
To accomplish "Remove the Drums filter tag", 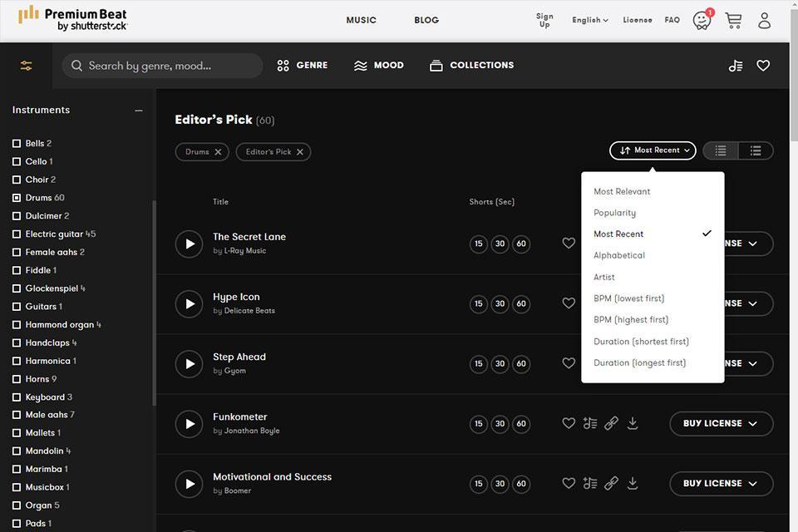I will [218, 152].
